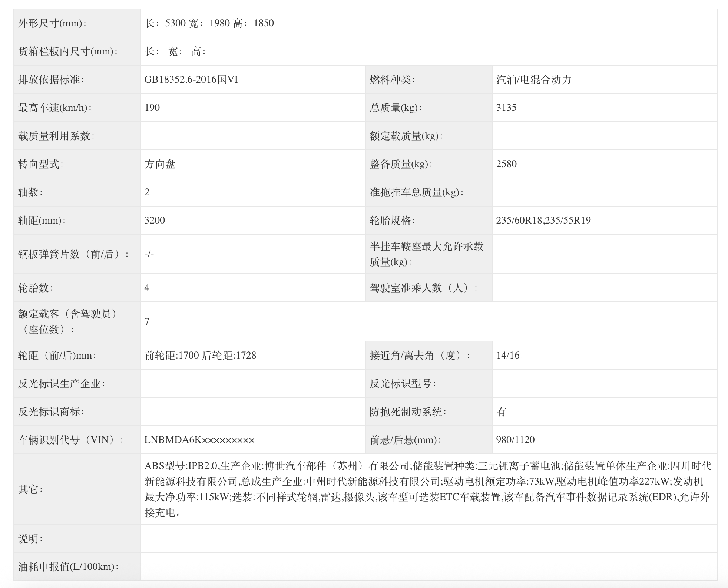The image size is (728, 588).
Task: Click the tire specification 235/60R18,235/55R19
Action: (543, 221)
